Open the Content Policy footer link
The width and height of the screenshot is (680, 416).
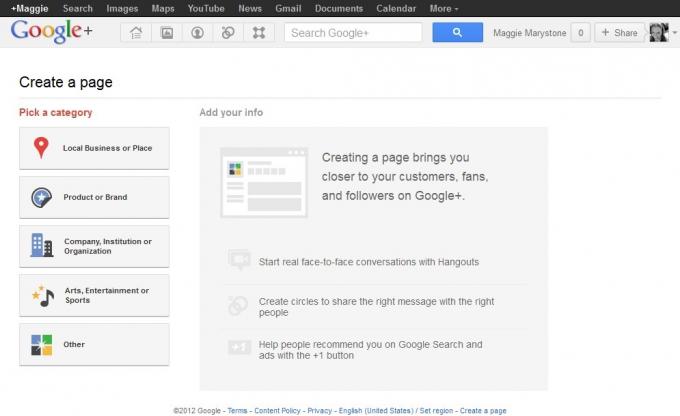click(277, 410)
